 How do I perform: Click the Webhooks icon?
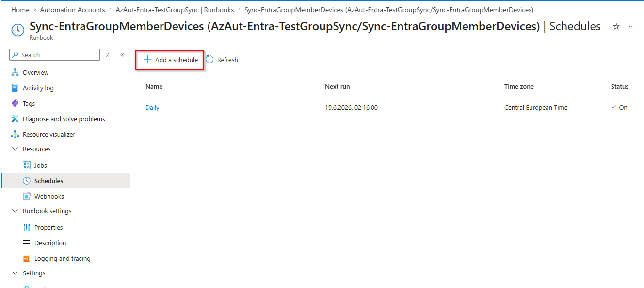[x=27, y=197]
